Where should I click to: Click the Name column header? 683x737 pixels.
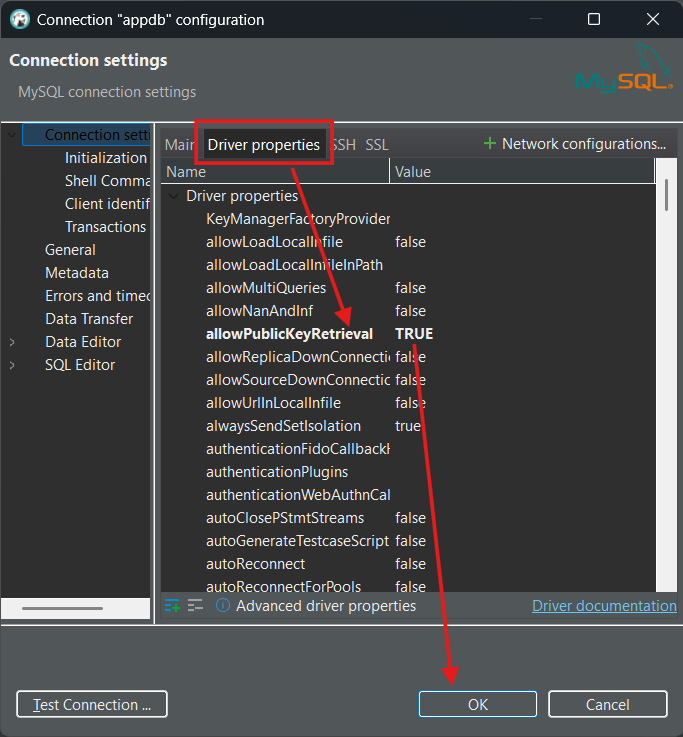click(x=275, y=172)
